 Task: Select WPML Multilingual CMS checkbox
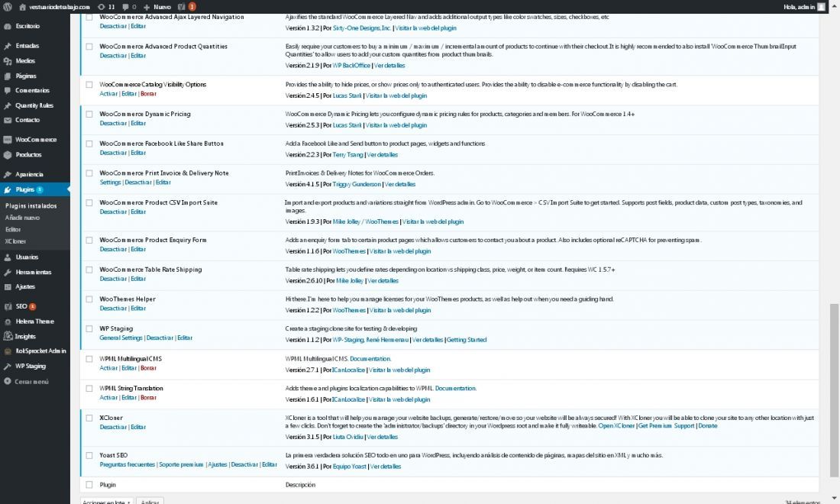[x=89, y=359]
